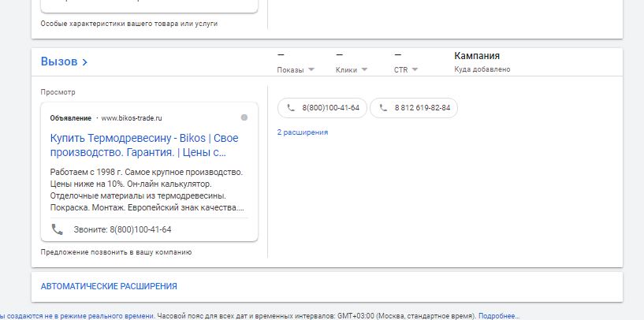Click 'Кампания' column heading
The width and height of the screenshot is (644, 320).
pyautogui.click(x=477, y=56)
